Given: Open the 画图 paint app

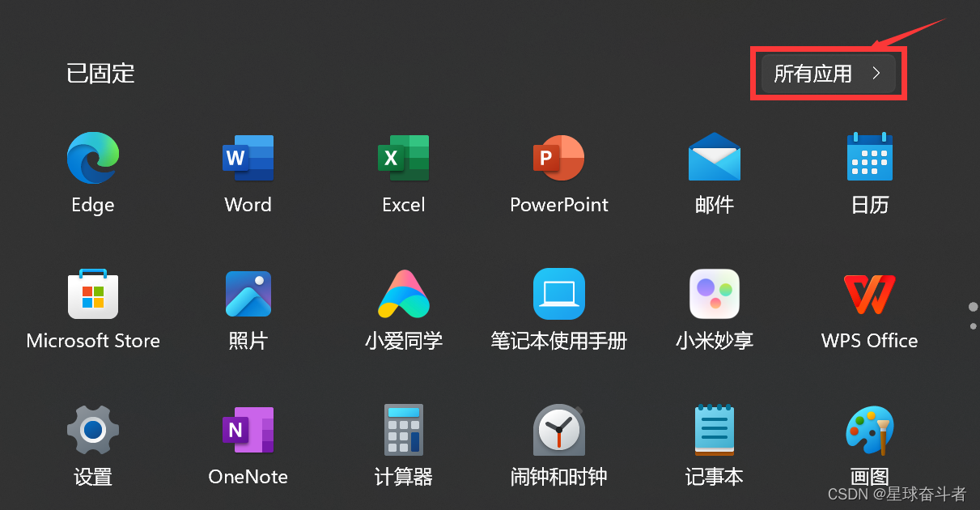Looking at the screenshot, I should (x=870, y=430).
